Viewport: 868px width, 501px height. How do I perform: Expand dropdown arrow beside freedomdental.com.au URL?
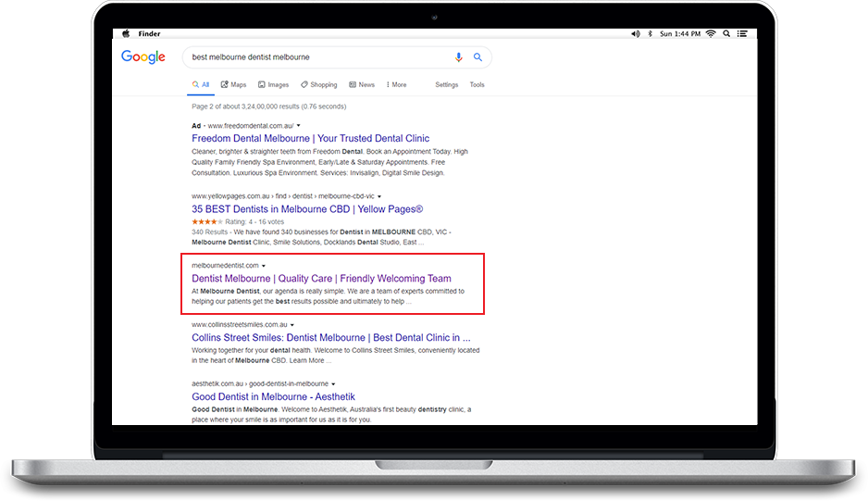[299, 126]
